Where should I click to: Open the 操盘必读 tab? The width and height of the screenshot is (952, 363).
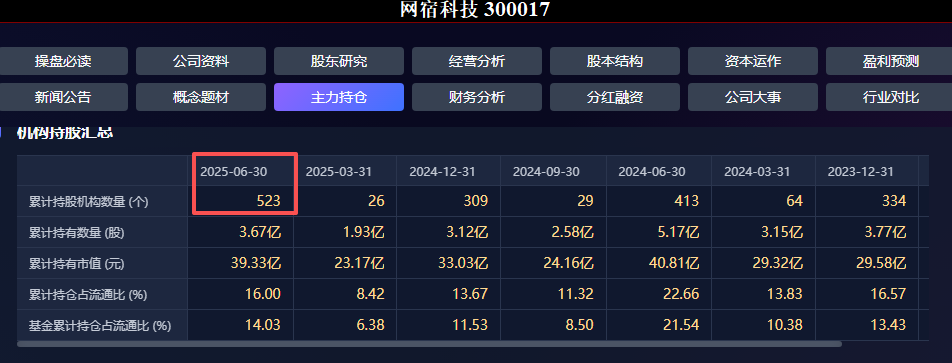point(63,61)
